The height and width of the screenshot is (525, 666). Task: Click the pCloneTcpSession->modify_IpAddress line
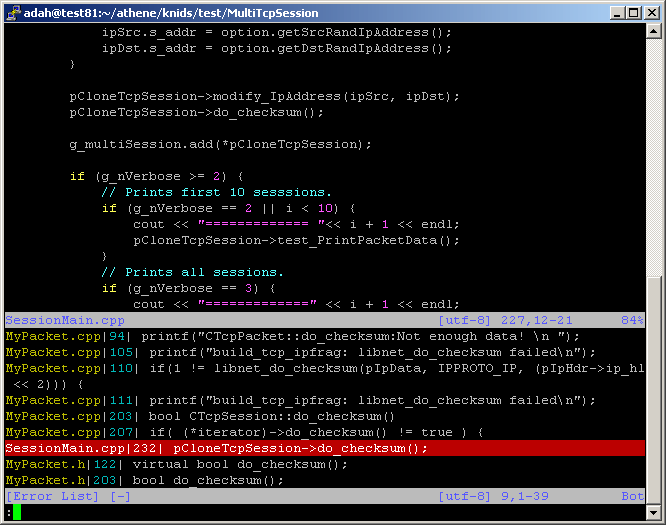click(x=264, y=96)
